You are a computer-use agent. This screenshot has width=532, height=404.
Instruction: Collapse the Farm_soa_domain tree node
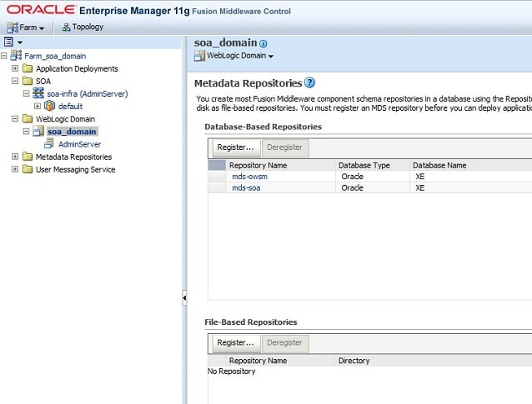tap(3, 56)
